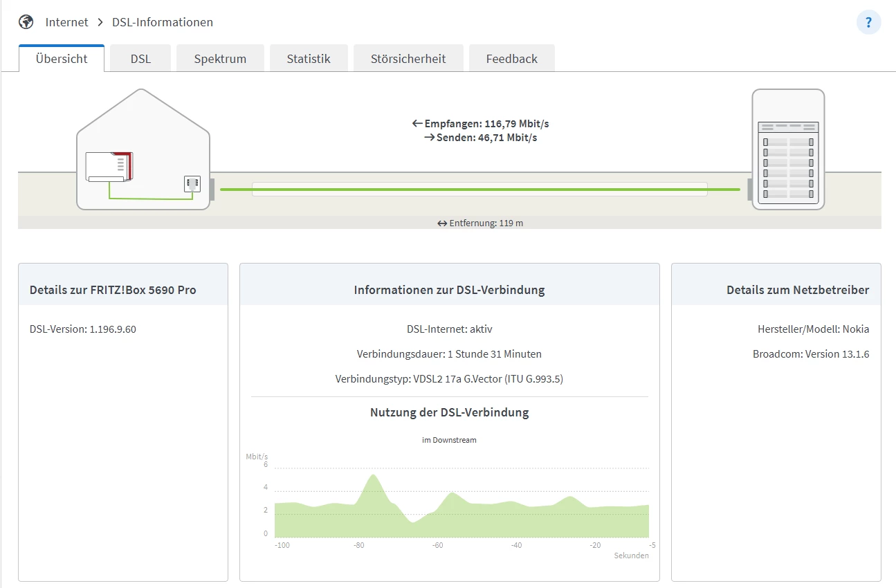Screen dimensions: 896x588
Task: Click the Senden: 46,71 Mbit/s value
Action: pyautogui.click(x=480, y=138)
